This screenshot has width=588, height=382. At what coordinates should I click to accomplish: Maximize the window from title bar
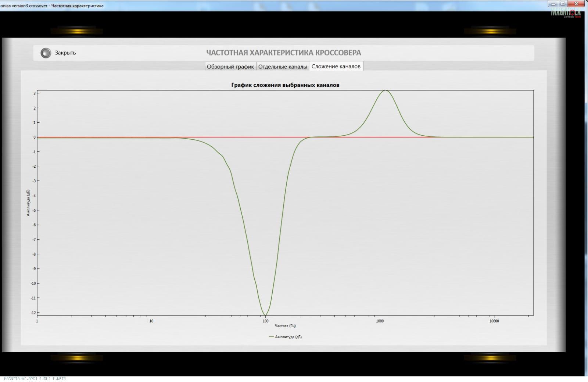[563, 4]
